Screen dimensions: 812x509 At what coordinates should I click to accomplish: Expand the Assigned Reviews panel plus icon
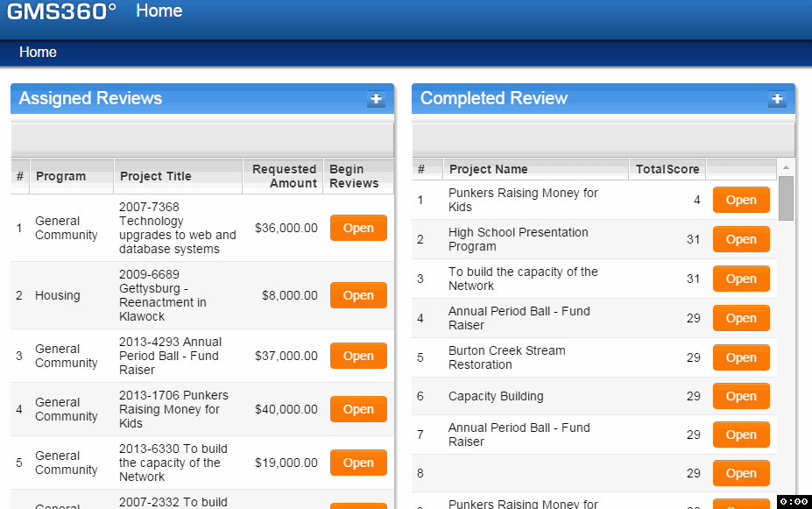pyautogui.click(x=376, y=99)
